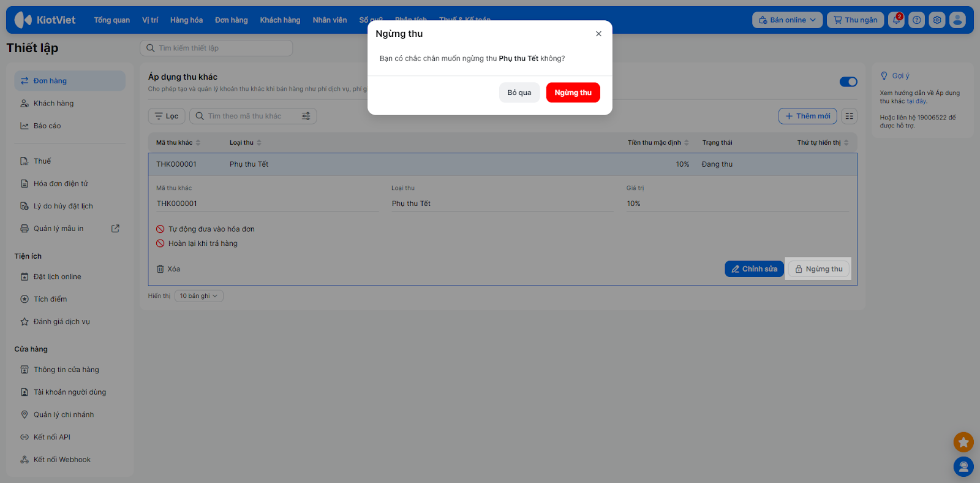Open Hóa đơn điện tử settings
The width and height of the screenshot is (980, 483).
click(x=70, y=184)
